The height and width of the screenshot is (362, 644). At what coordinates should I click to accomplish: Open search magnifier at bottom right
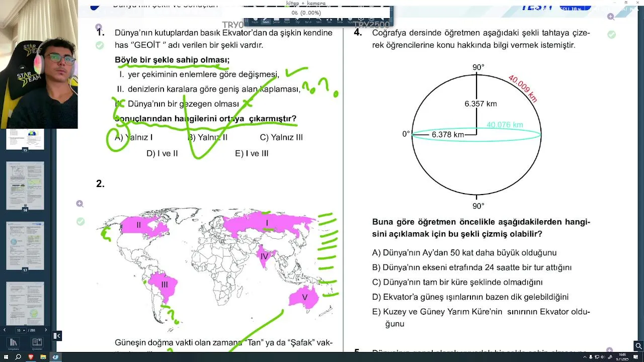click(x=638, y=345)
